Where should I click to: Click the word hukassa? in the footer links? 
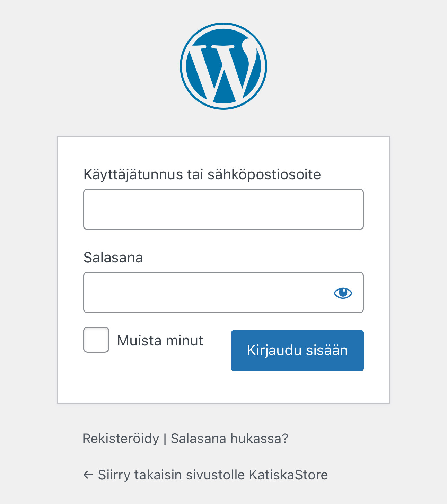point(259,439)
